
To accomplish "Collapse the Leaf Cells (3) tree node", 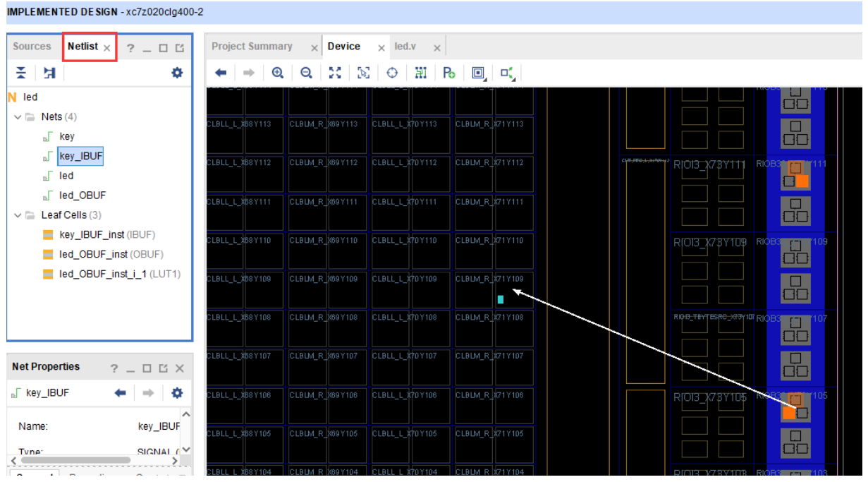I will [x=18, y=215].
